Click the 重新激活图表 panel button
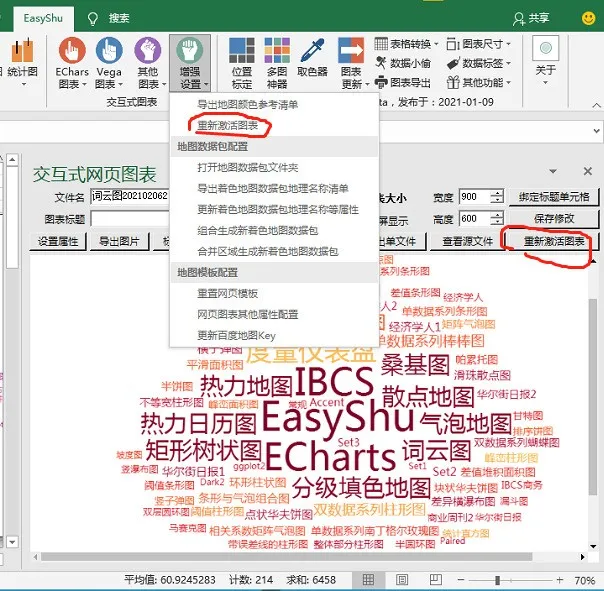This screenshot has height=591, width=604. coord(554,242)
